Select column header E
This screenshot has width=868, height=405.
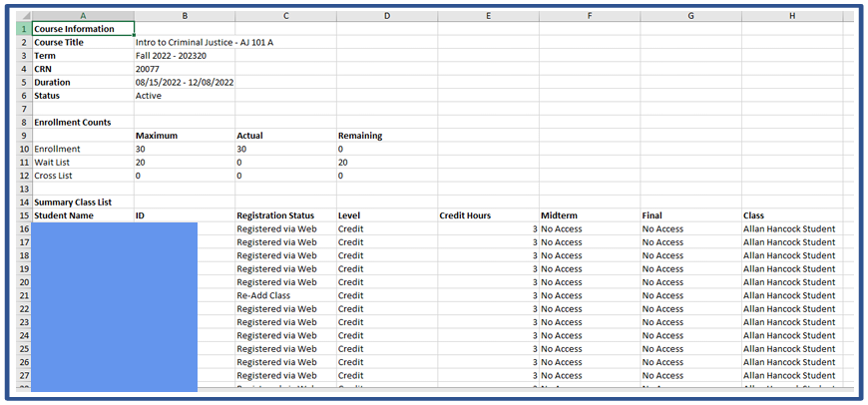[x=487, y=16]
